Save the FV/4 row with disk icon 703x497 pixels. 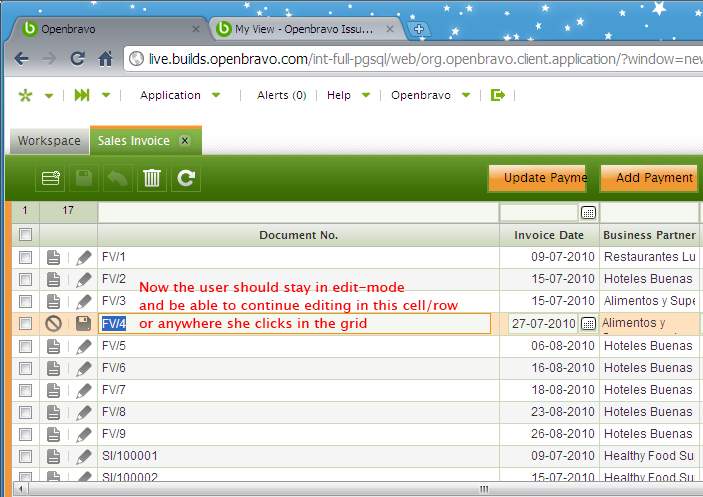click(83, 324)
